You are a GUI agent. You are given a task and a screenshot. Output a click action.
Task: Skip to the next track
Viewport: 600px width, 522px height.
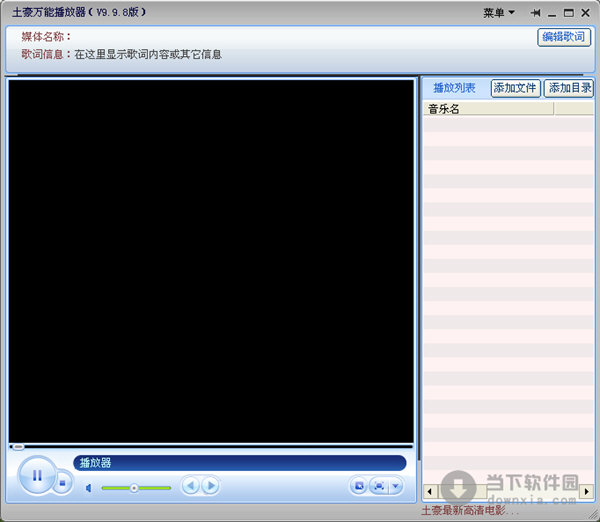(x=210, y=486)
